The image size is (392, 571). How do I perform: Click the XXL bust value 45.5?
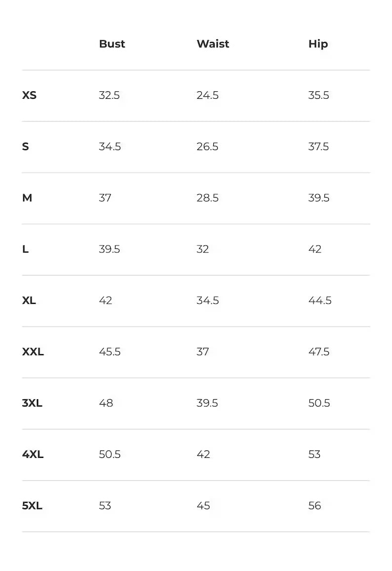(x=110, y=352)
